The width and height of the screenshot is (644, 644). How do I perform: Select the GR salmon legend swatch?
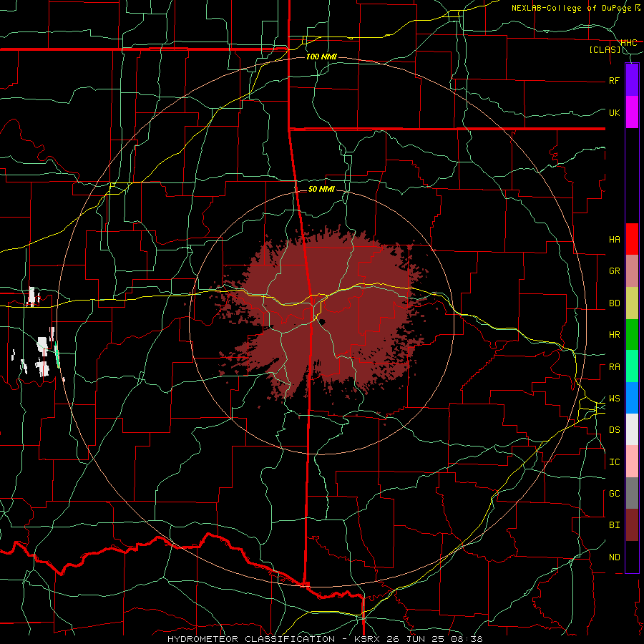click(632, 271)
